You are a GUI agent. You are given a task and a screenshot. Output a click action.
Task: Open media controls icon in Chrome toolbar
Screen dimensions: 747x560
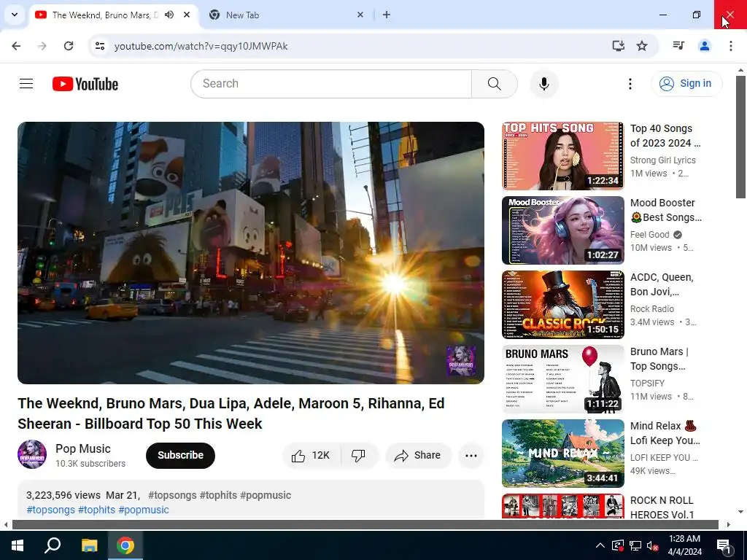click(678, 46)
